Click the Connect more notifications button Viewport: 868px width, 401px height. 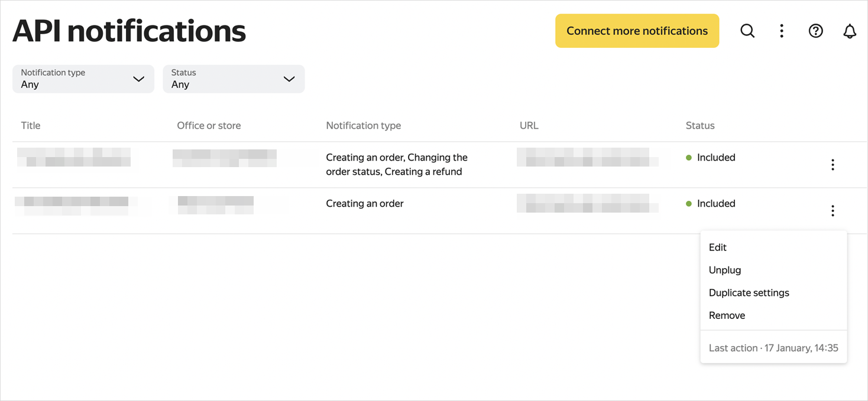click(x=637, y=30)
